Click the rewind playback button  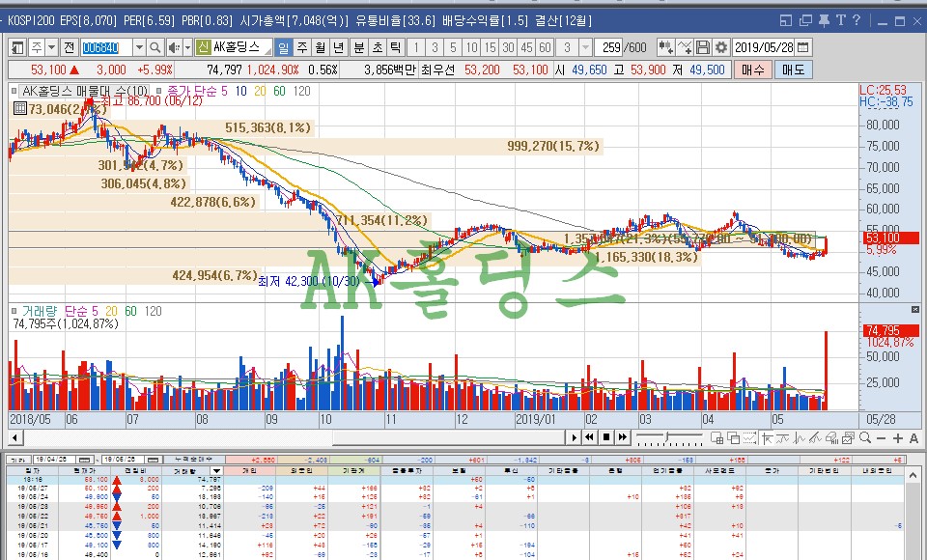click(x=589, y=437)
